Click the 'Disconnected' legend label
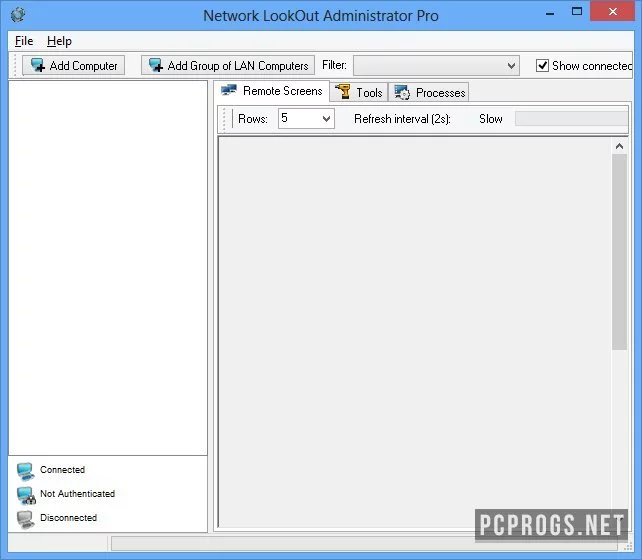Screen dimensions: 642x560 tap(68, 517)
